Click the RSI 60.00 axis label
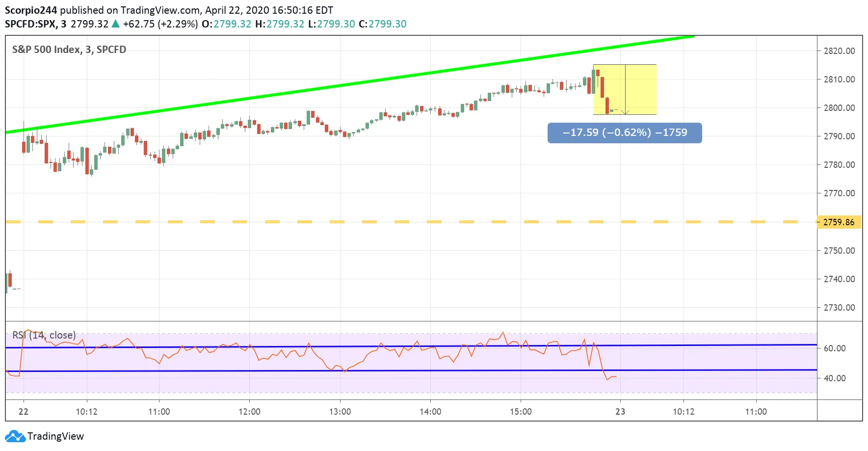 [835, 348]
